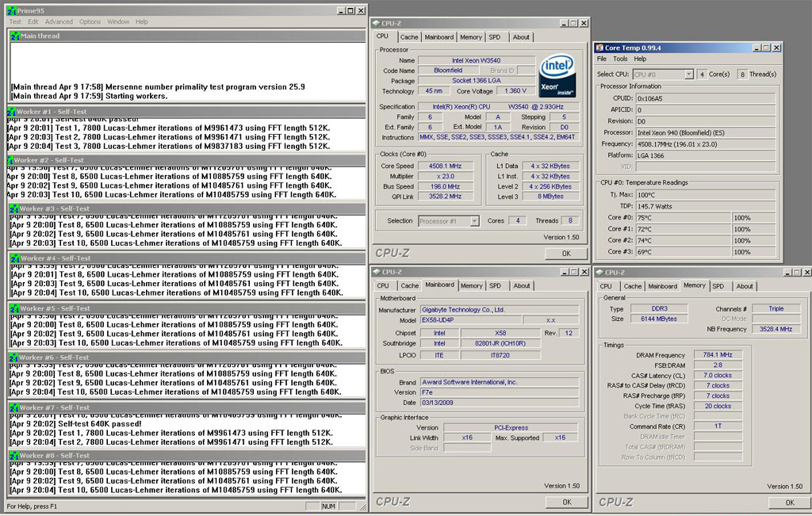Viewport: 812px width, 516px height.
Task: Click the Main thread window icon in Prime95
Action: (15, 36)
